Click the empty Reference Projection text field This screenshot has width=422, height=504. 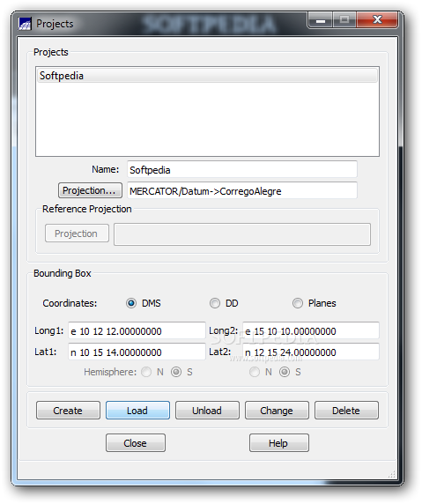tap(242, 234)
